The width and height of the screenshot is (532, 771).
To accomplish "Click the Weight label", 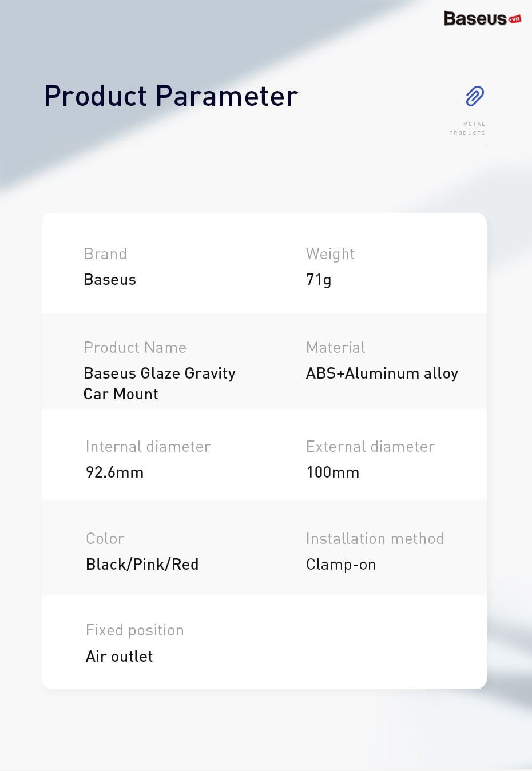I will [330, 254].
